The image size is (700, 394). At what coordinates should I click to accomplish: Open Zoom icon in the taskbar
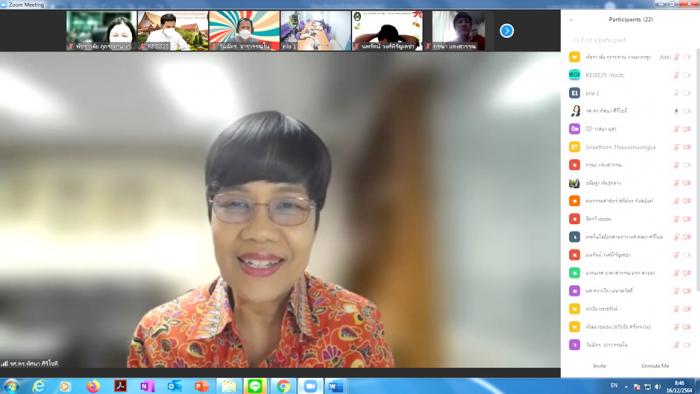tap(310, 386)
